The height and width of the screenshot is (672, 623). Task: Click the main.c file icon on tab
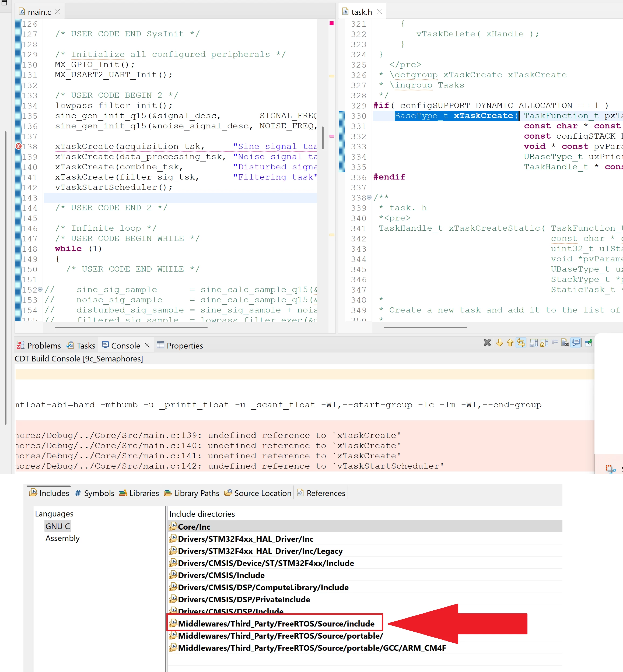pos(22,12)
